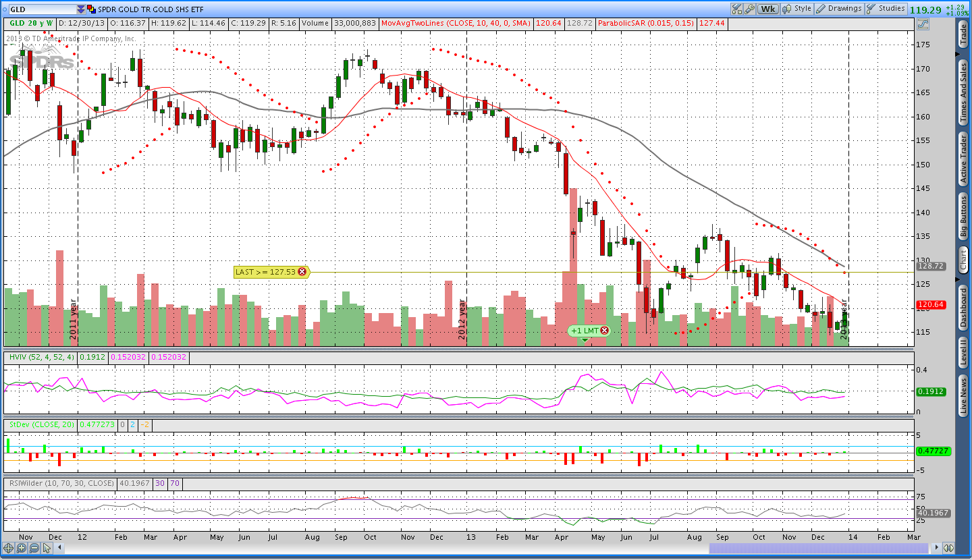Remove the LAST >= 127.53 alert

pos(302,272)
